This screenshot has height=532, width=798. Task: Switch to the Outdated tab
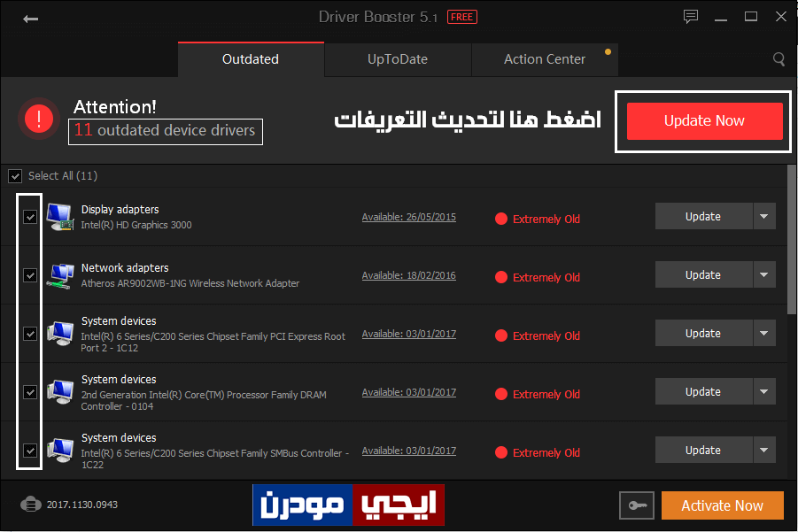(x=251, y=59)
